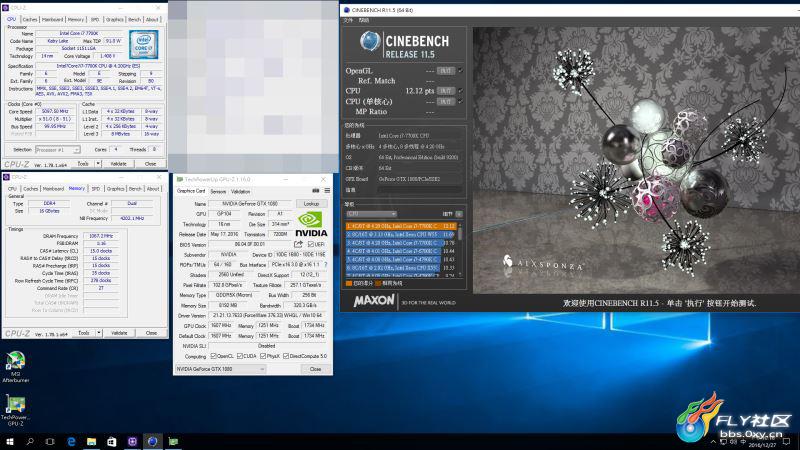Select the ranking row with score 10.44
800x450 pixels.
tap(401, 251)
